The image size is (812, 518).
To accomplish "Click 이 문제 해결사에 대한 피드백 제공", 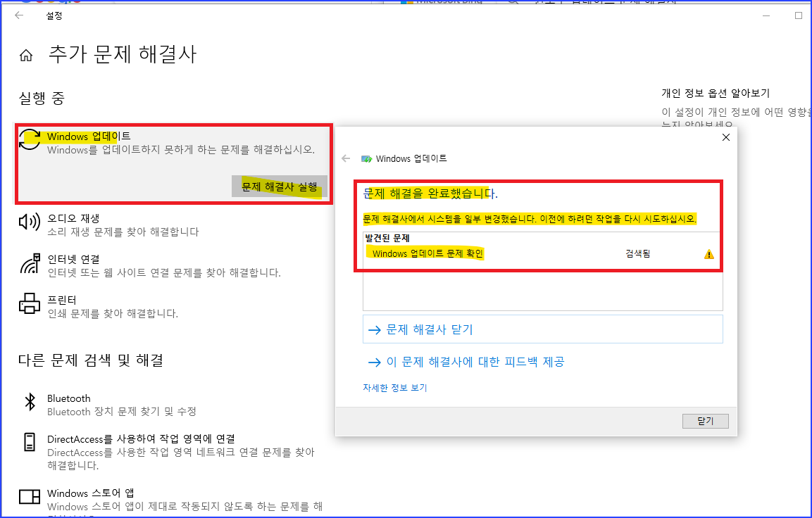I will pyautogui.click(x=466, y=362).
